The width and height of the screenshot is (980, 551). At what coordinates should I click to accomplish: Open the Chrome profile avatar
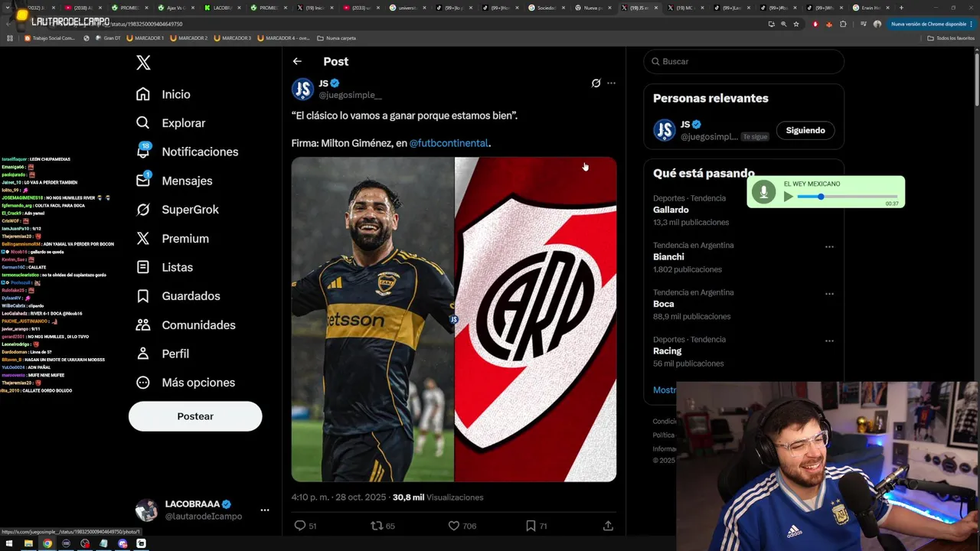(877, 24)
